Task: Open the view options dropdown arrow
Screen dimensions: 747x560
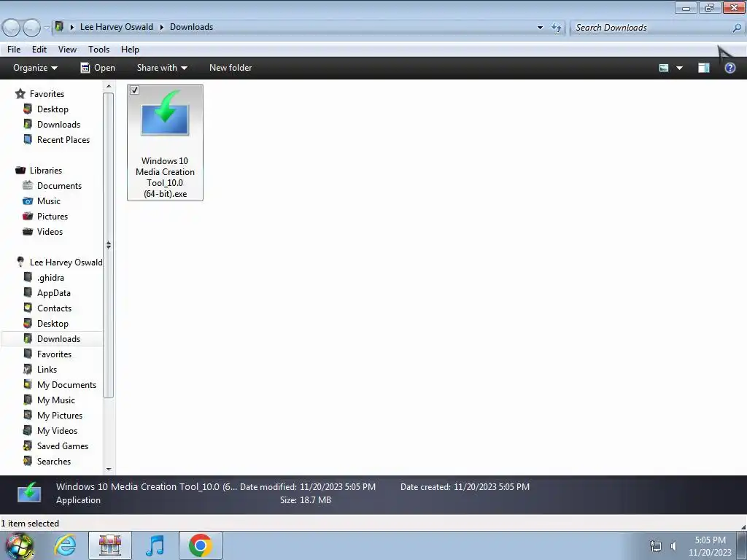Action: pyautogui.click(x=679, y=68)
